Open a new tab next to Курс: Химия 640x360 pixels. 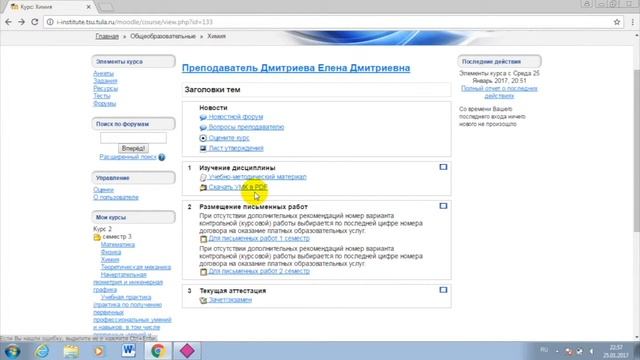[107, 7]
